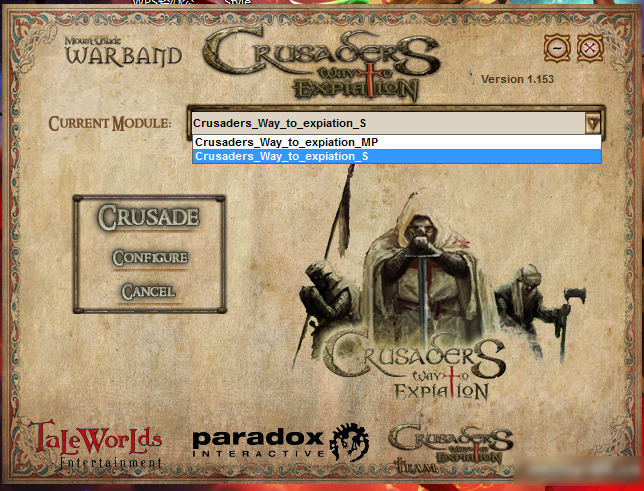Click the Cancel button

pos(148,291)
